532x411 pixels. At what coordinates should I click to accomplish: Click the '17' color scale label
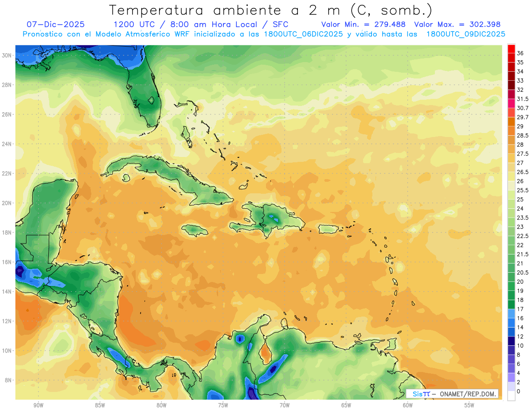(x=520, y=309)
